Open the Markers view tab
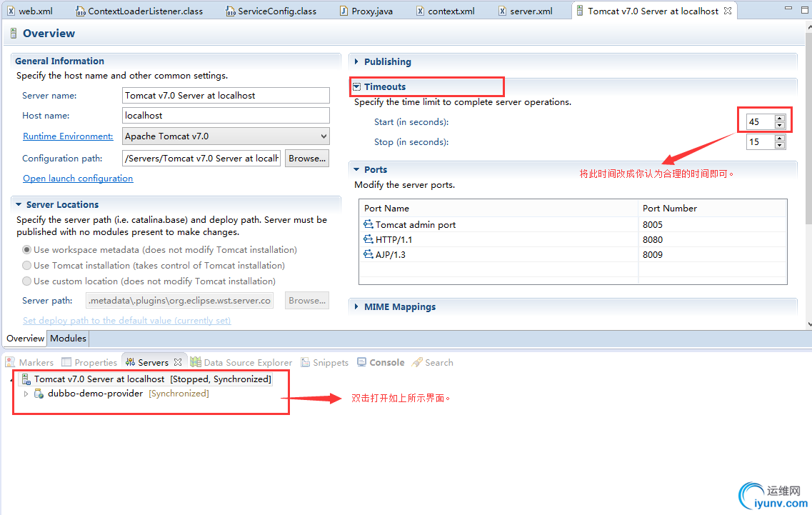Screen dimensions: 812x515 pos(29,363)
